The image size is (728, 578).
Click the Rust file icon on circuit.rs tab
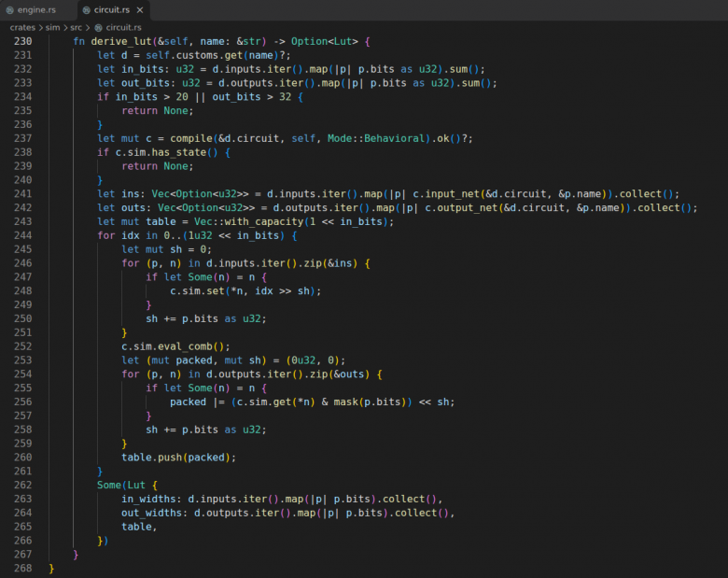86,9
